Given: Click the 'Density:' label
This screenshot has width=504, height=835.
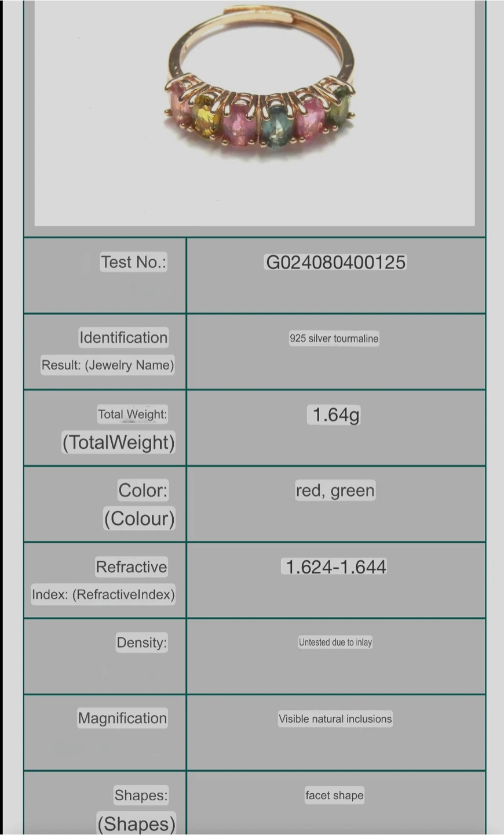Looking at the screenshot, I should tap(141, 642).
